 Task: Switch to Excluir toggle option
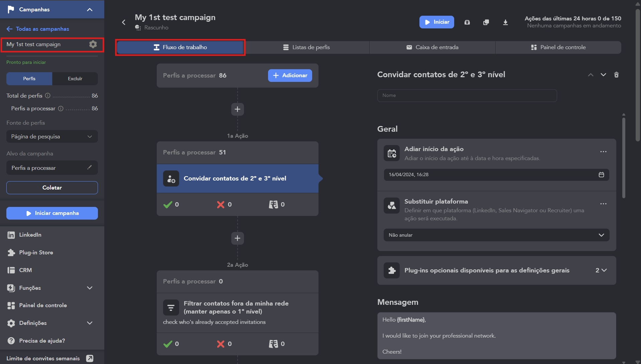pyautogui.click(x=75, y=79)
